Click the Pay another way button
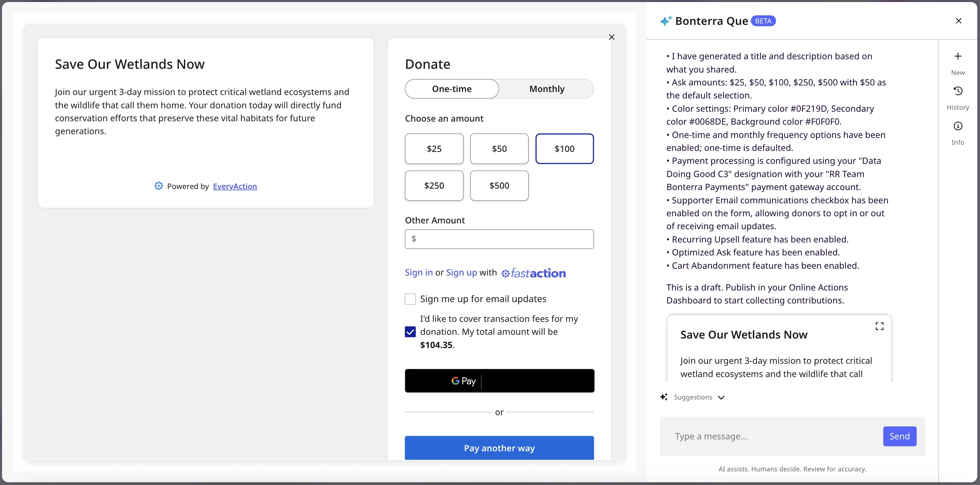 (499, 448)
